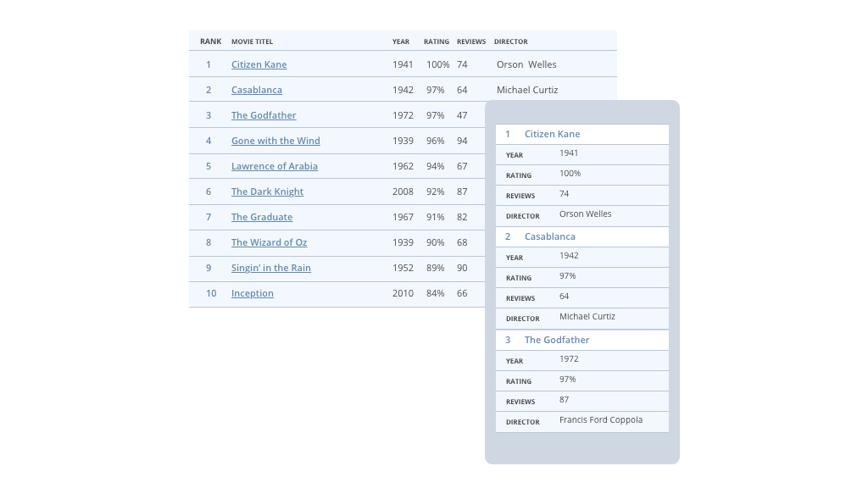This screenshot has width=868, height=494.
Task: Follow The Godfather table link
Action: pyautogui.click(x=264, y=115)
